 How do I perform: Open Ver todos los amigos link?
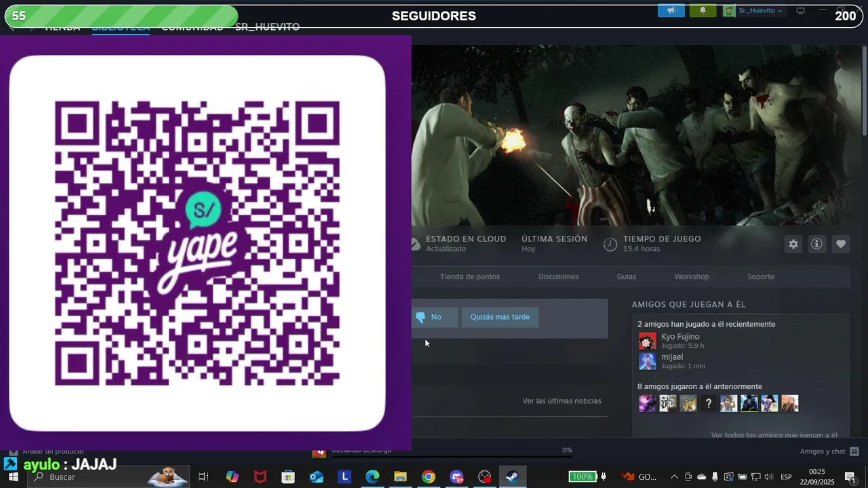[774, 435]
